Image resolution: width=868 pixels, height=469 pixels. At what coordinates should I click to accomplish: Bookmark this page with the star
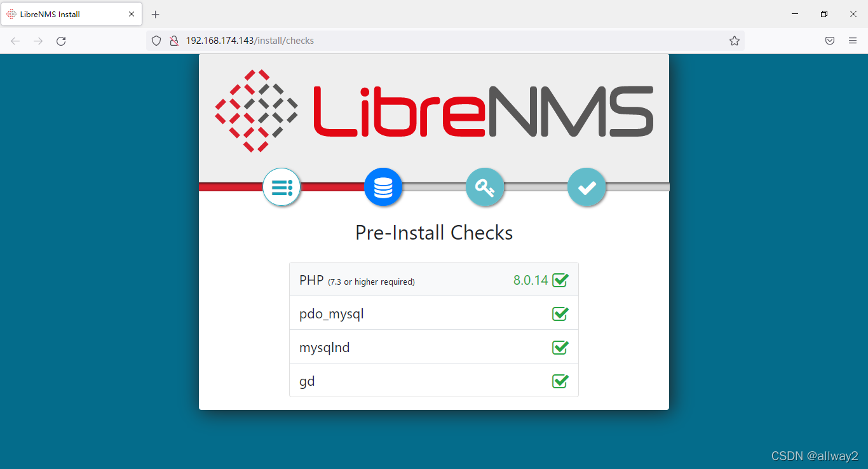735,41
